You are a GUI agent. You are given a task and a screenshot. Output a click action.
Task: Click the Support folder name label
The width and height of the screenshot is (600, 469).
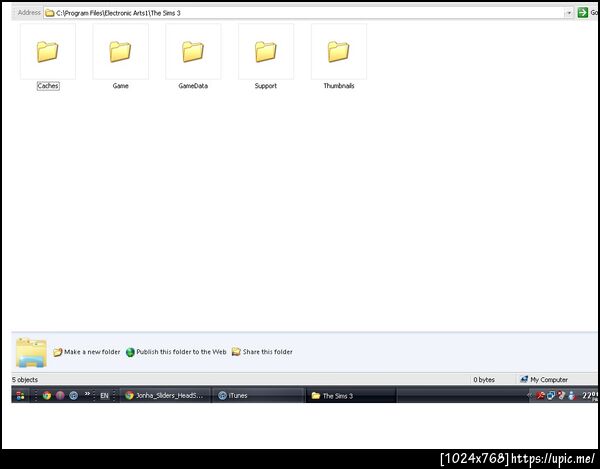[x=266, y=86]
